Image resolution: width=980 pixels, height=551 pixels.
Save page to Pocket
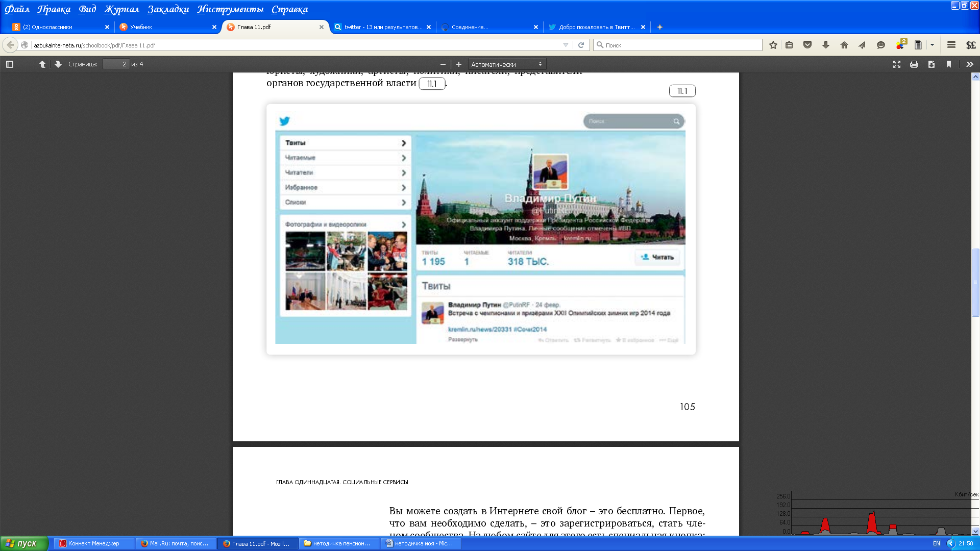(807, 45)
